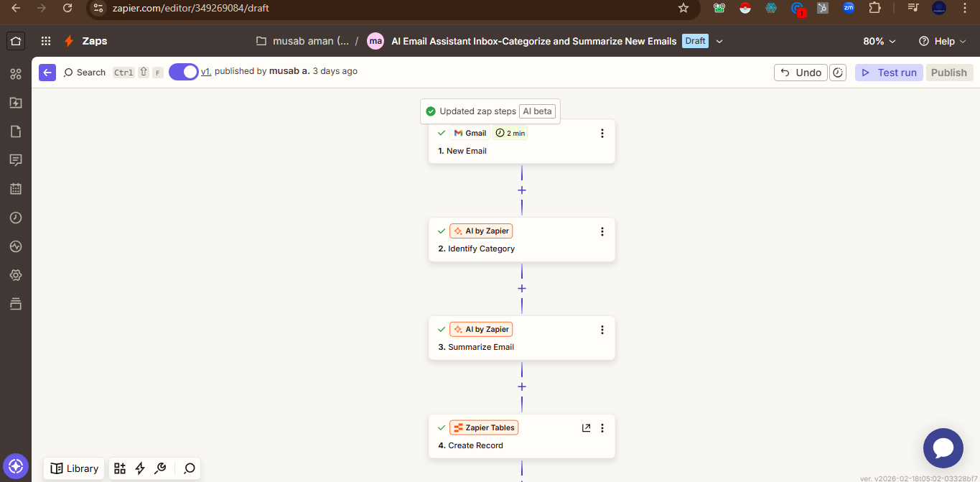Expand the Draft status chevron

[719, 42]
